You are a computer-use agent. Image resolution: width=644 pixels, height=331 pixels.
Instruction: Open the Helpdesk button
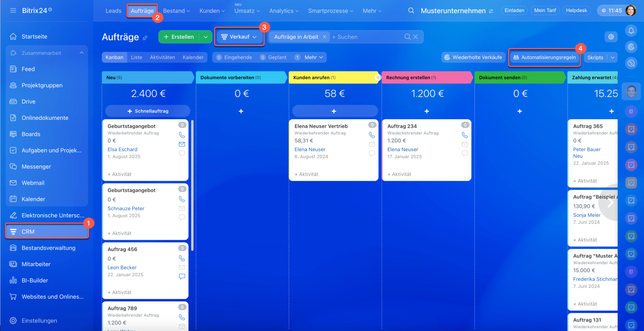(x=577, y=10)
